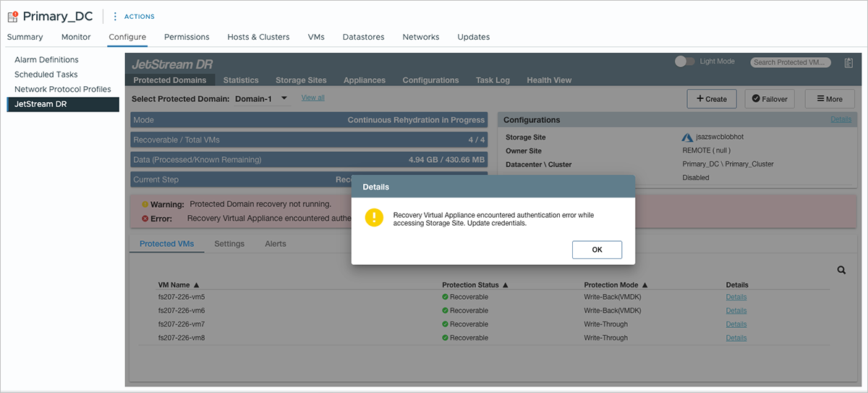The image size is (868, 393).
Task: Click green Recoverable icon for fs207-226-vm5
Action: point(446,297)
